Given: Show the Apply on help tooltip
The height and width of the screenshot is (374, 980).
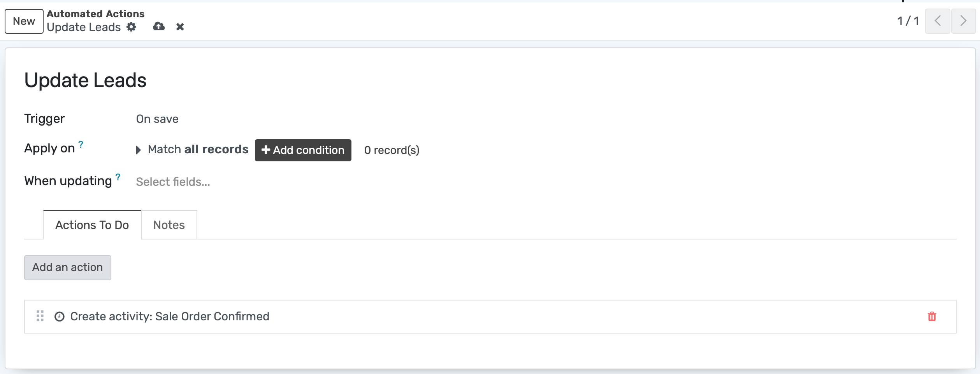Looking at the screenshot, I should 81,144.
